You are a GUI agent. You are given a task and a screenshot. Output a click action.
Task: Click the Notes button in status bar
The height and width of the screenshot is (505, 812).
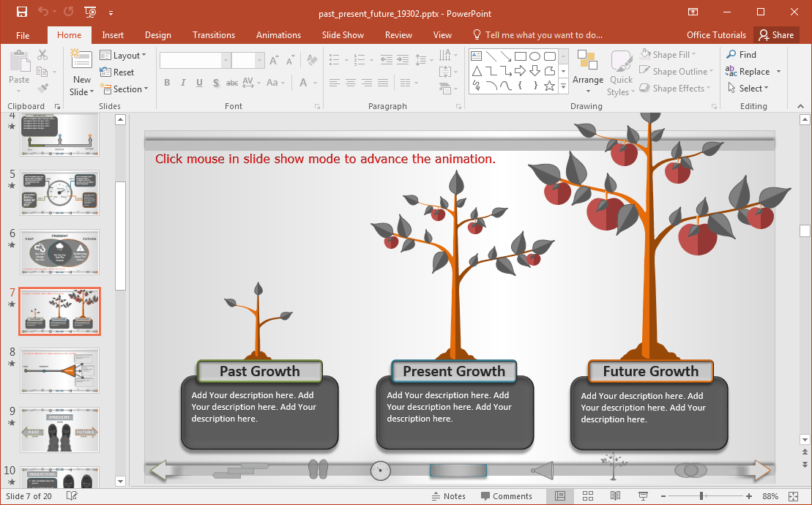(x=449, y=495)
